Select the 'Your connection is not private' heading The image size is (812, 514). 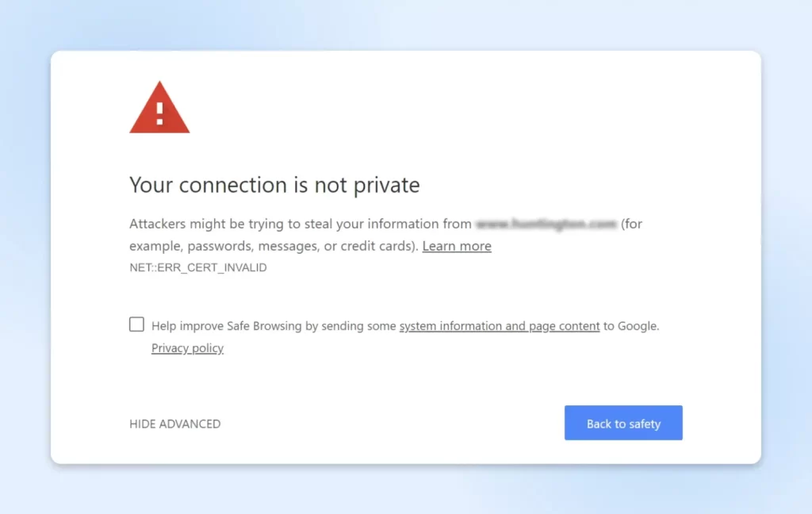pyautogui.click(x=274, y=185)
